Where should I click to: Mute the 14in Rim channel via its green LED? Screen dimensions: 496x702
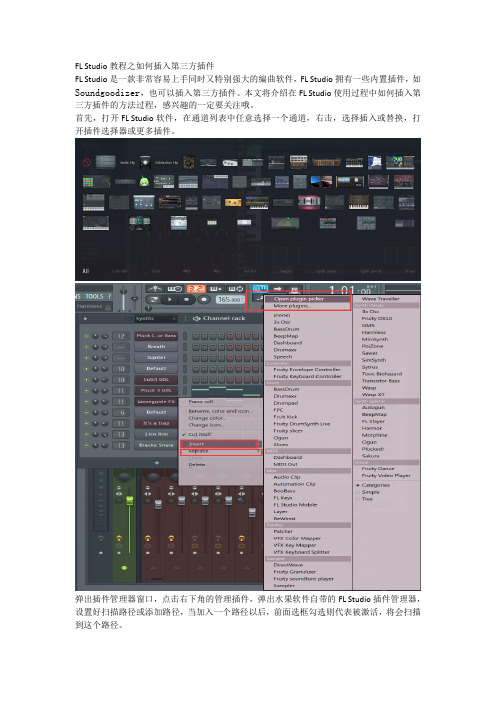click(x=86, y=435)
